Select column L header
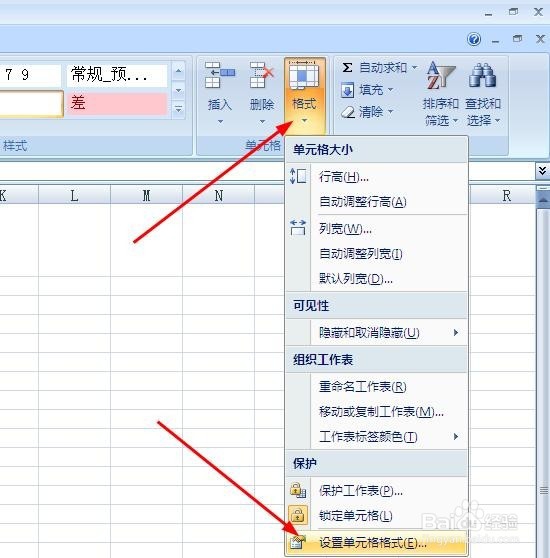Viewport: 550px width, 558px height. pos(74,195)
